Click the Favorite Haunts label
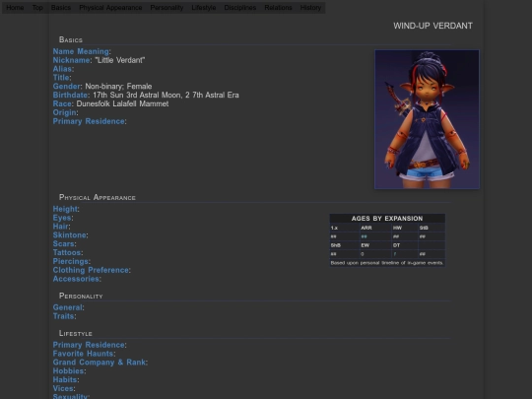 tap(83, 354)
